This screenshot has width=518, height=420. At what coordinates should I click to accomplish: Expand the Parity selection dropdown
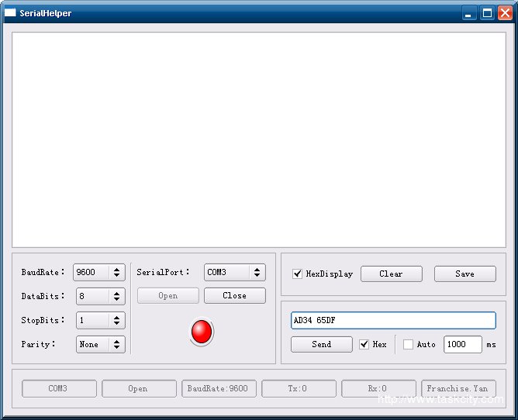coord(116,344)
